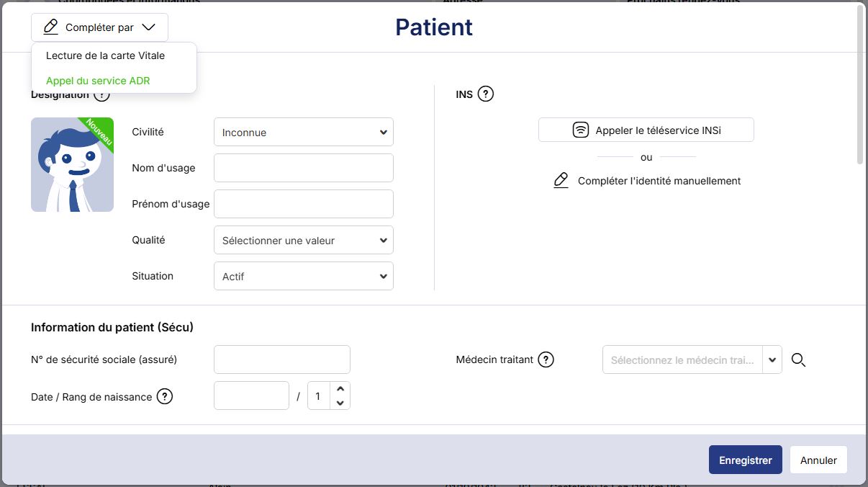Focus the Nom d'usage text field

(x=304, y=168)
